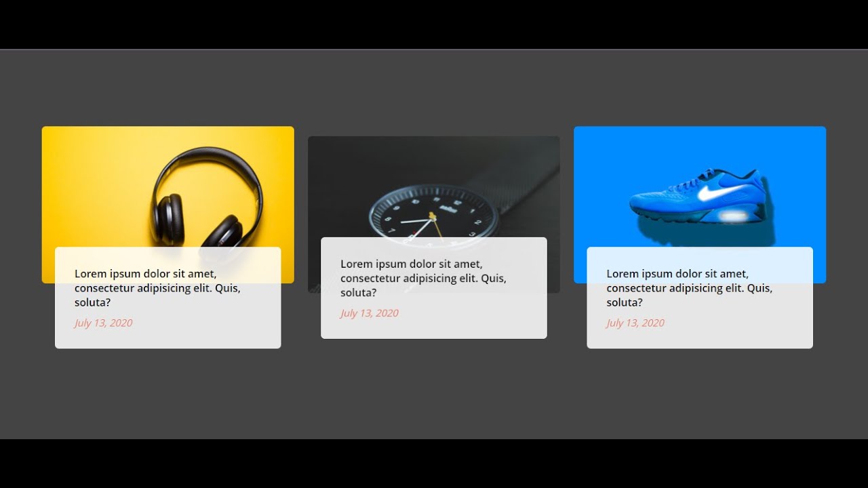Select the white caption panel of the watch card

[434, 288]
